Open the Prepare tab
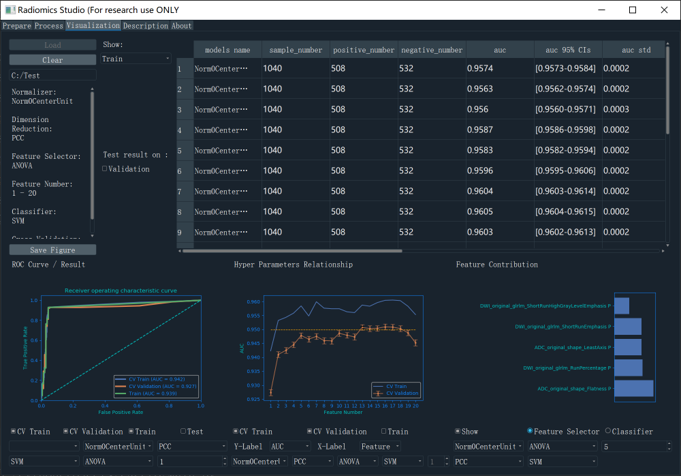Screen dimensions: 681x476 click(17, 26)
